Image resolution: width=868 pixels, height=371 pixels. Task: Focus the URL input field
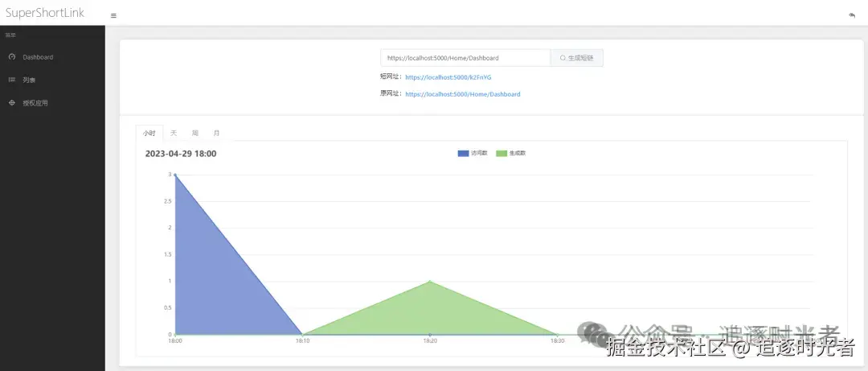coord(465,58)
